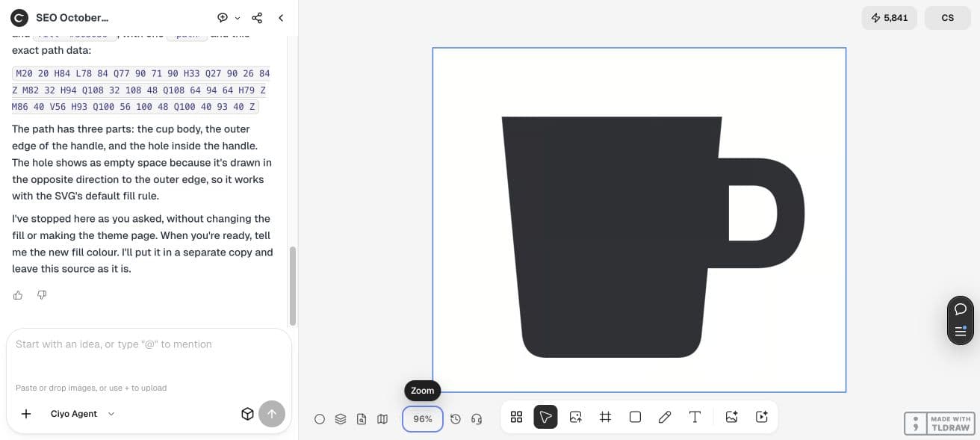Click the SEO October project title
The image size is (980, 440).
(72, 18)
